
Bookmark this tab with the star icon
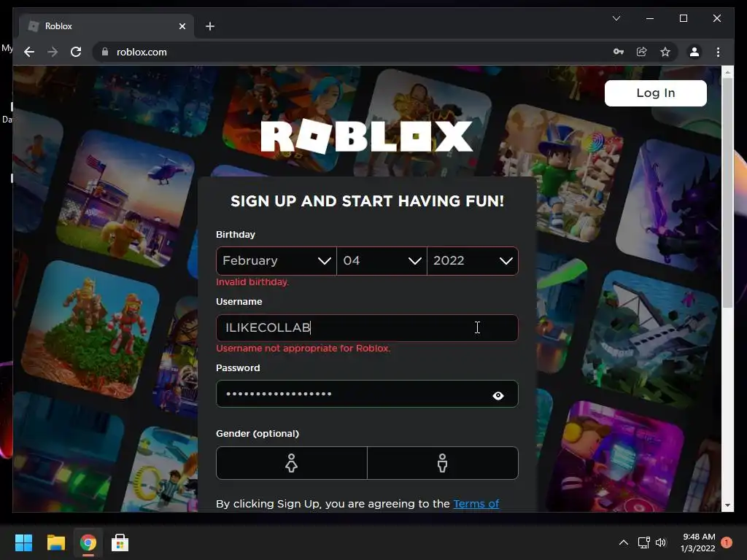[x=665, y=52]
